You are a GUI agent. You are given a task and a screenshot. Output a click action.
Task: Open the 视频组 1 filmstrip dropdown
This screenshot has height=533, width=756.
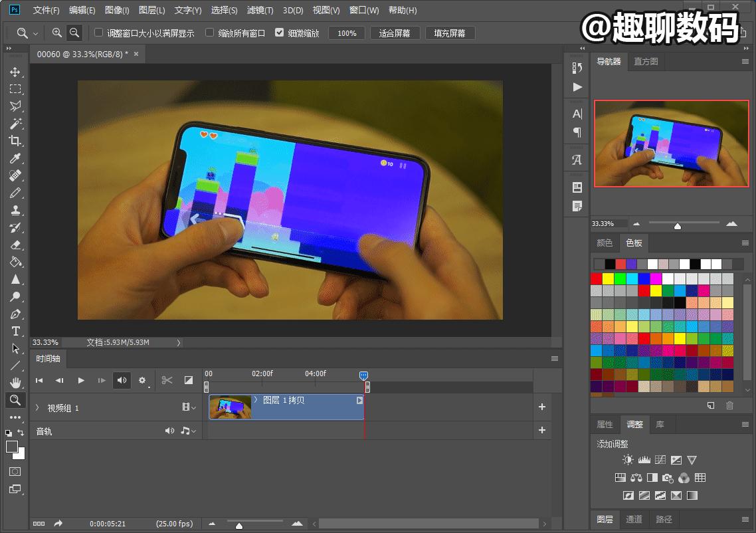189,407
